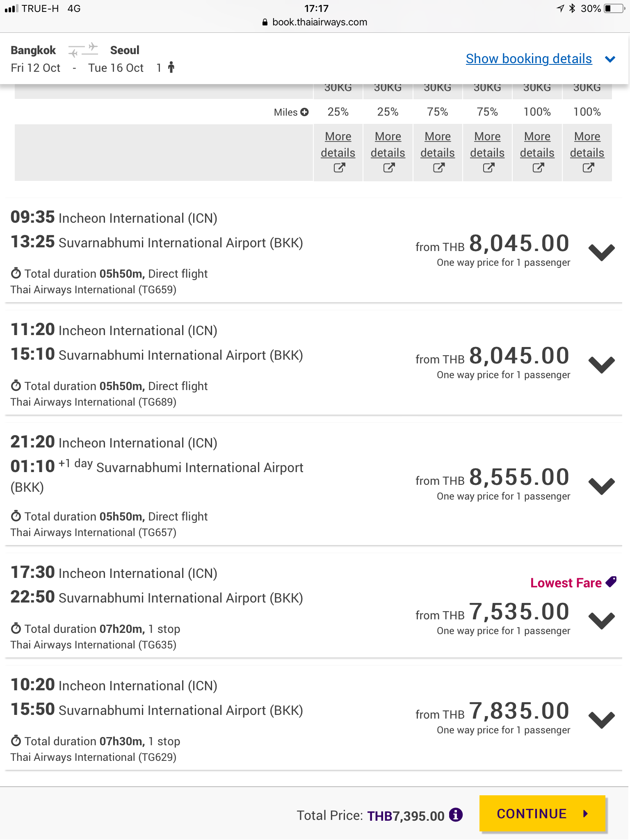This screenshot has height=840, width=630.
Task: Expand the 17:30 TG635 lowest fare flight
Action: coord(601,620)
